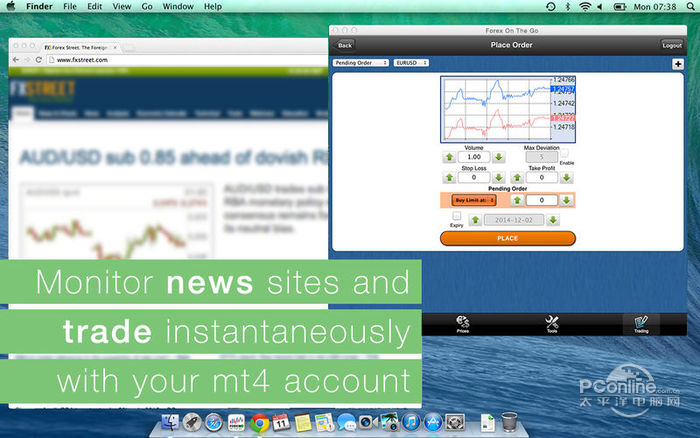Click the Volume input field
The image size is (700, 438).
pos(474,157)
